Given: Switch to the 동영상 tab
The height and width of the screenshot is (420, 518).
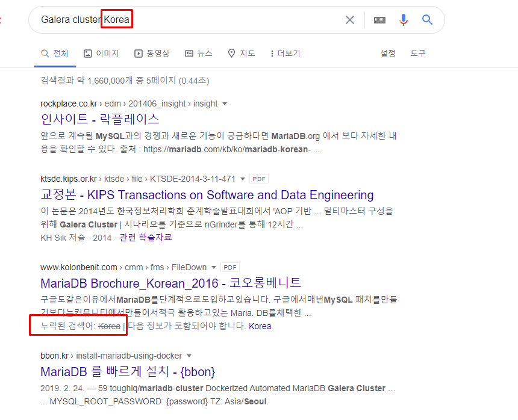Looking at the screenshot, I should [152, 54].
